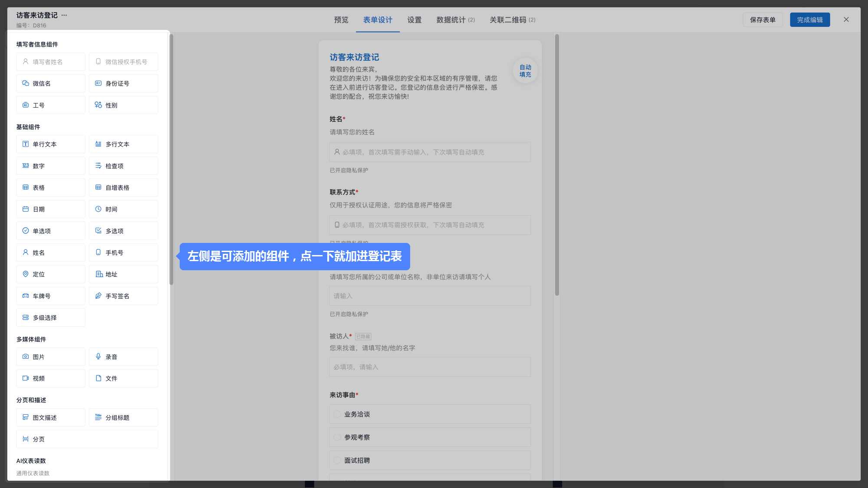Add a 录音 component
This screenshot has height=488, width=868.
[123, 357]
